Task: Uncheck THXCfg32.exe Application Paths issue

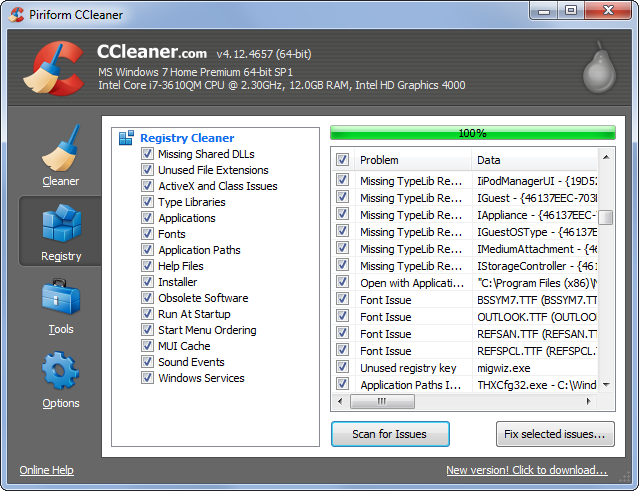Action: 342,384
